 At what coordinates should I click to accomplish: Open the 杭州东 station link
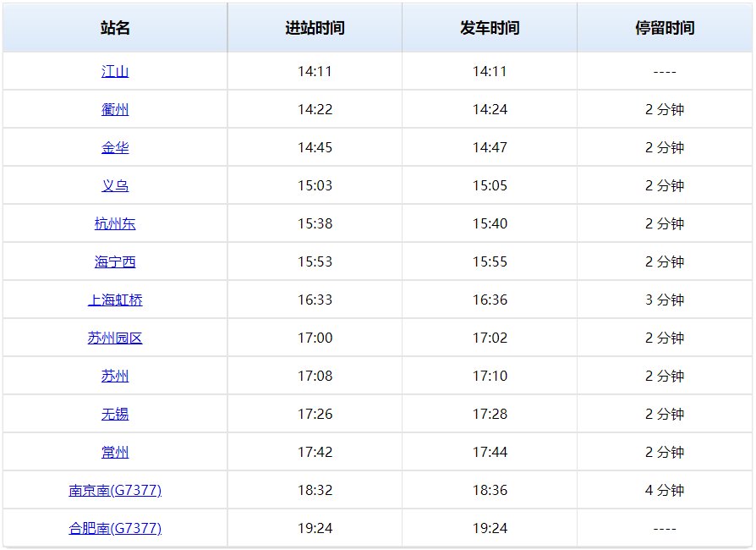point(115,224)
